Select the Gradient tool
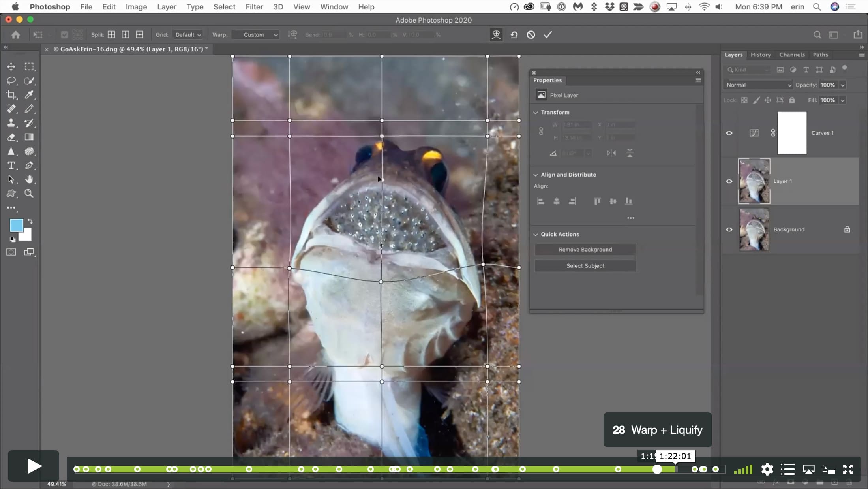Screen dimensions: 868x489 pyautogui.click(x=29, y=137)
